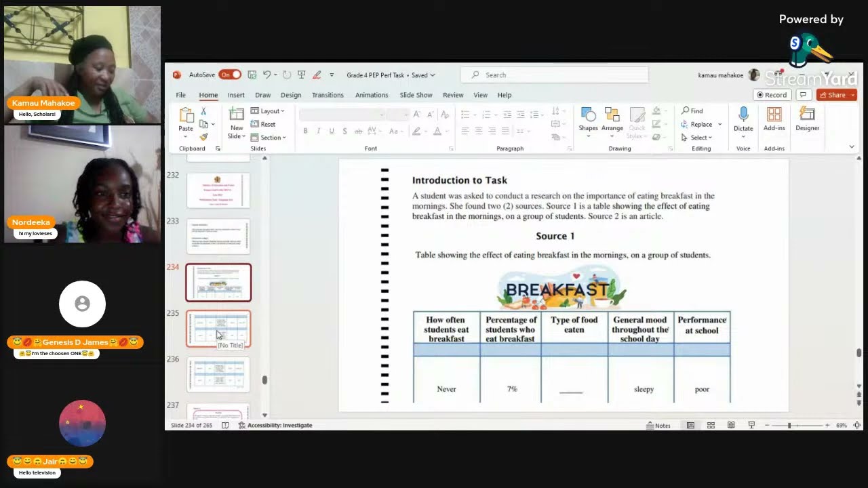Open the Layout dropdown
Screen dimensions: 868x488
(x=268, y=111)
